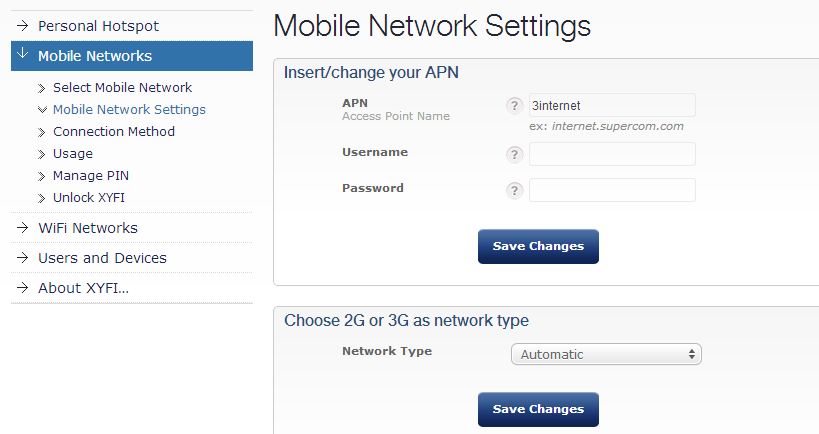This screenshot has height=434, width=819.
Task: Click the arrow icon beside About XYFI
Action: pos(22,287)
